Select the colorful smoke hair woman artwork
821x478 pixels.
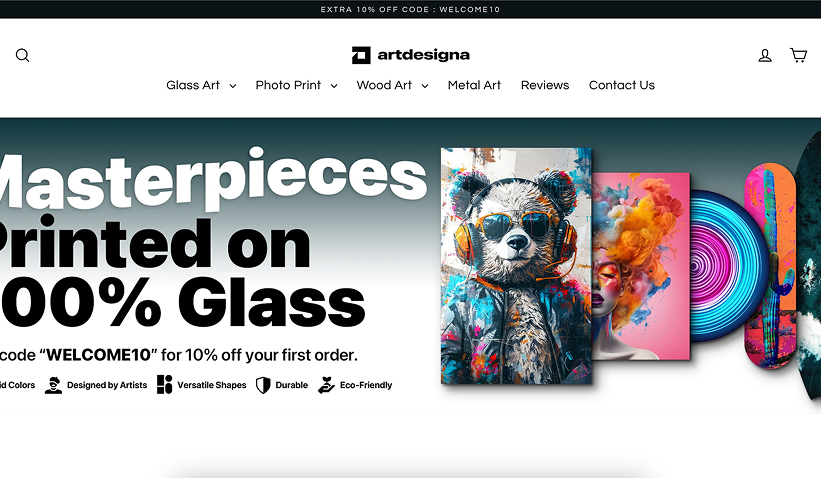click(641, 266)
